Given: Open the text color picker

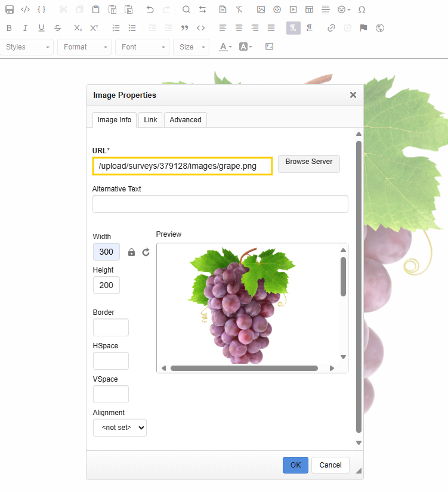Looking at the screenshot, I should (x=225, y=47).
